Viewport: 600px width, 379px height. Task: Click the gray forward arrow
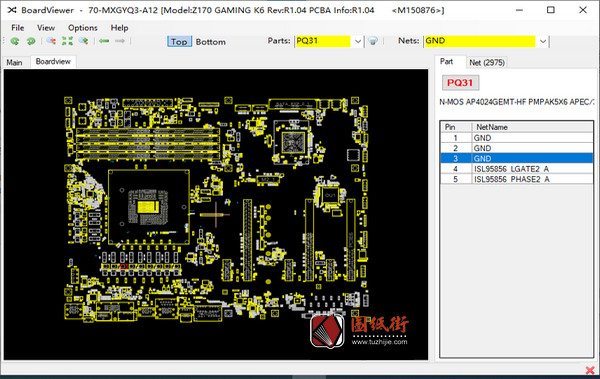120,41
